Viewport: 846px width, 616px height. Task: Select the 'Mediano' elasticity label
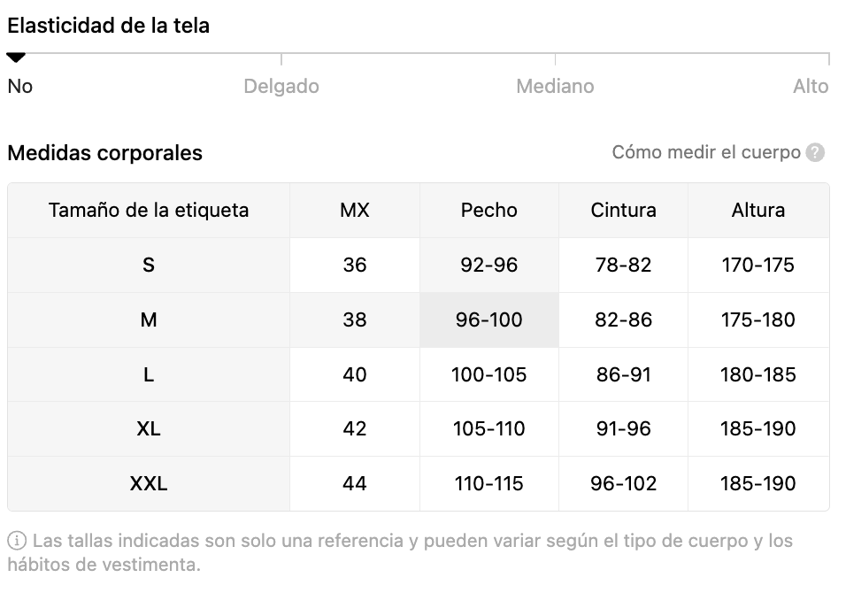click(x=555, y=87)
